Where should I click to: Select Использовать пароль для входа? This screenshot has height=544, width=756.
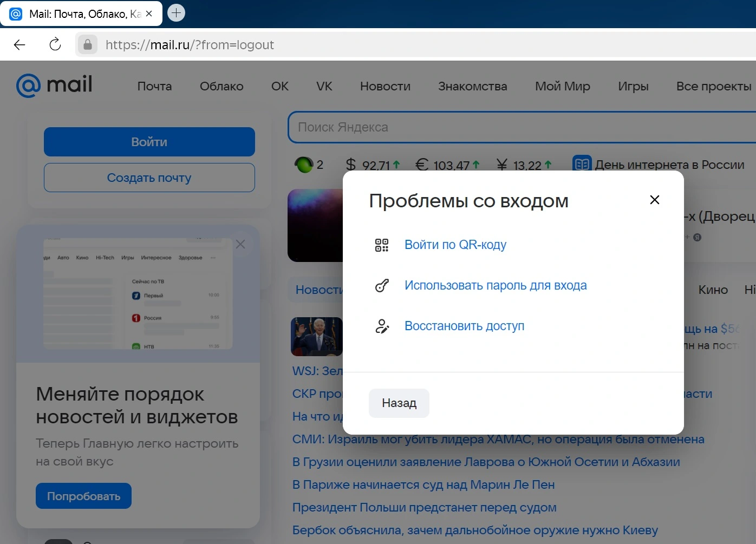pyautogui.click(x=496, y=286)
